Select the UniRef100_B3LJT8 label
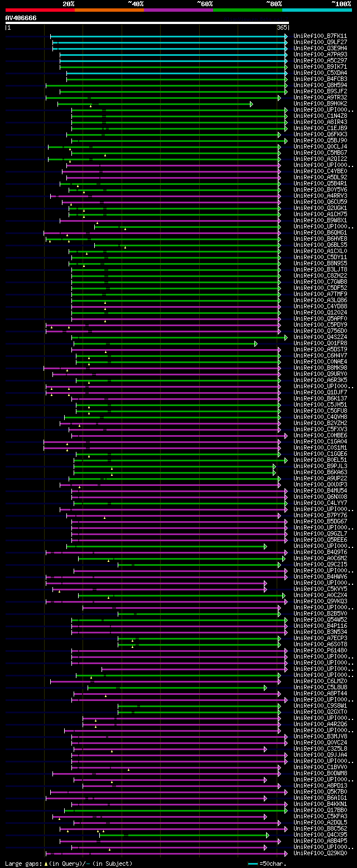 (320, 269)
